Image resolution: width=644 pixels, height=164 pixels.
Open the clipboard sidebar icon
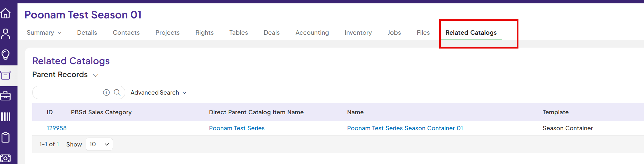6,138
